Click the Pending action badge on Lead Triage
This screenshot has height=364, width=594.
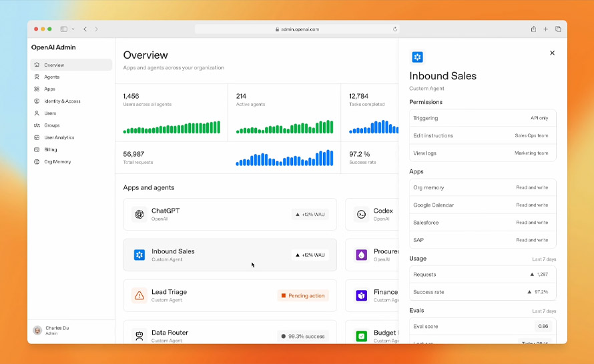coord(303,295)
